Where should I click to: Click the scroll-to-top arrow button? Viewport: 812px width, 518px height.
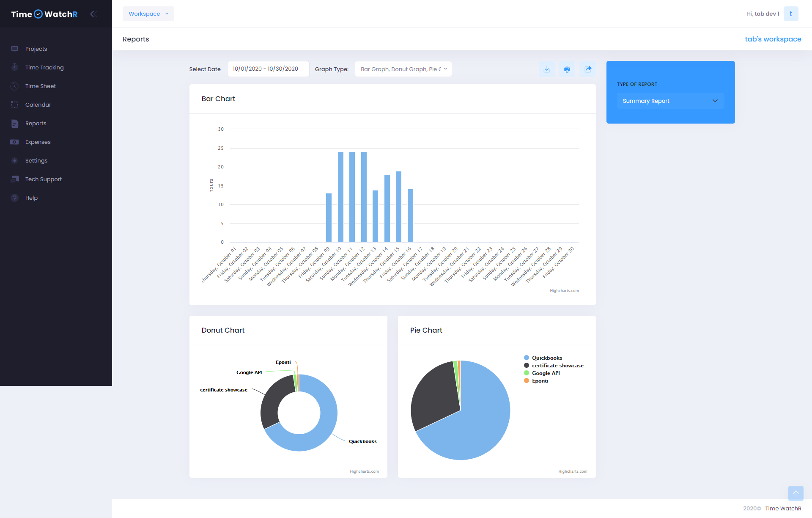tap(796, 493)
